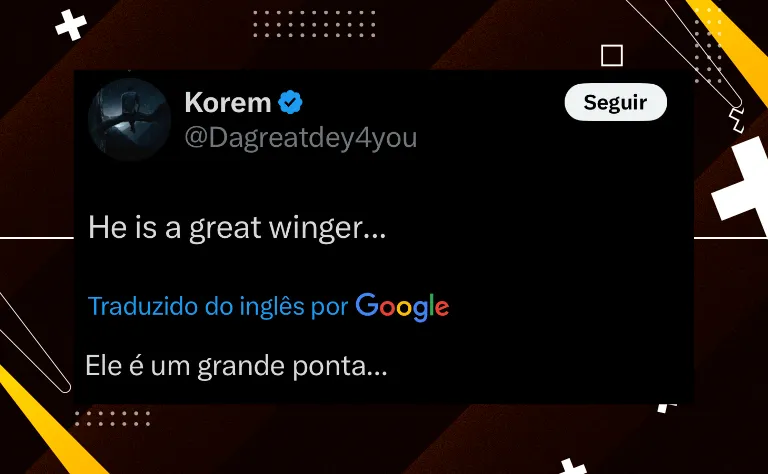Select the tweet text He is a great winger
The image size is (768, 474).
[237, 228]
